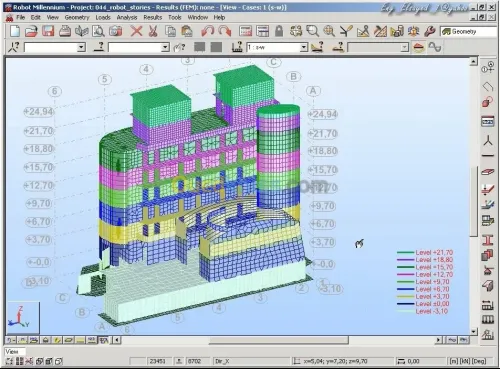Click the horizontal scrollbar left arrow
This screenshot has width=500, height=369.
pyautogui.click(x=117, y=340)
